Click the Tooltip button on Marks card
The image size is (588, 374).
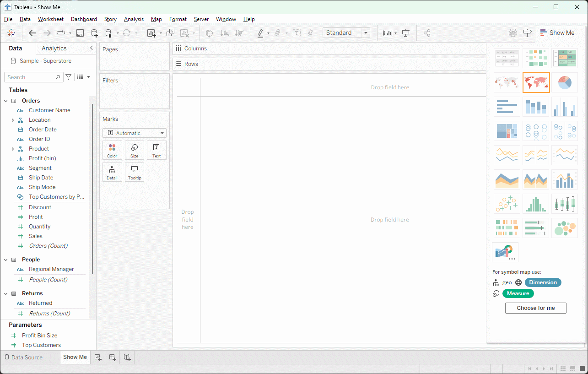pos(135,172)
